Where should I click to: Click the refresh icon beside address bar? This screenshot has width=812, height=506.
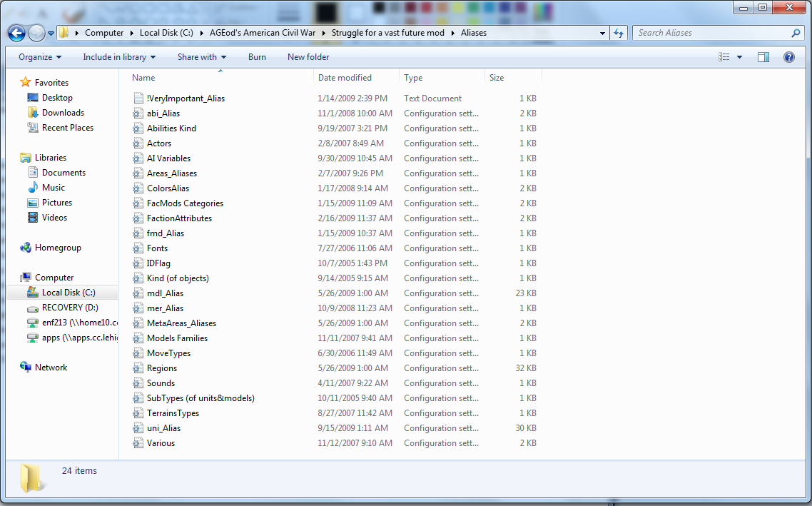(x=619, y=33)
